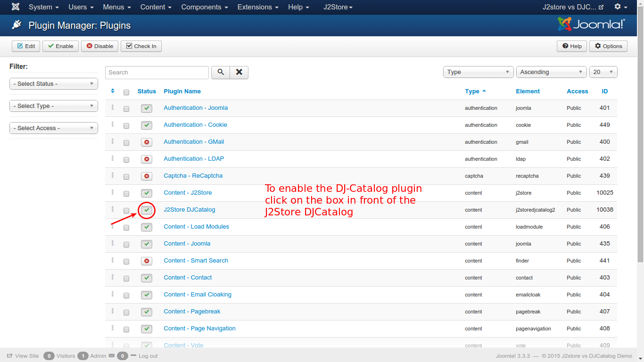Image resolution: width=644 pixels, height=362 pixels.
Task: Expand the Menus menu
Action: 117,7
